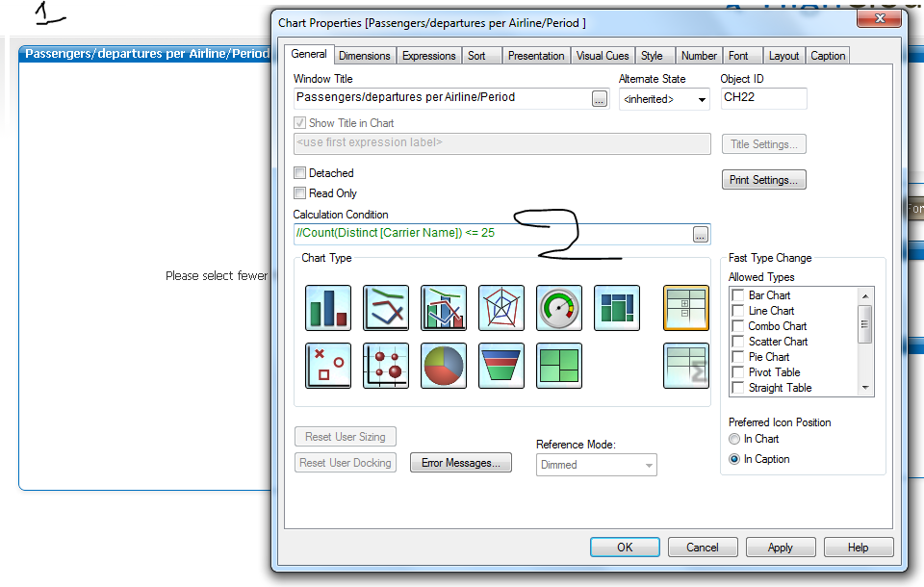Choose In Caption icon position
This screenshot has width=924, height=587.
[x=734, y=458]
